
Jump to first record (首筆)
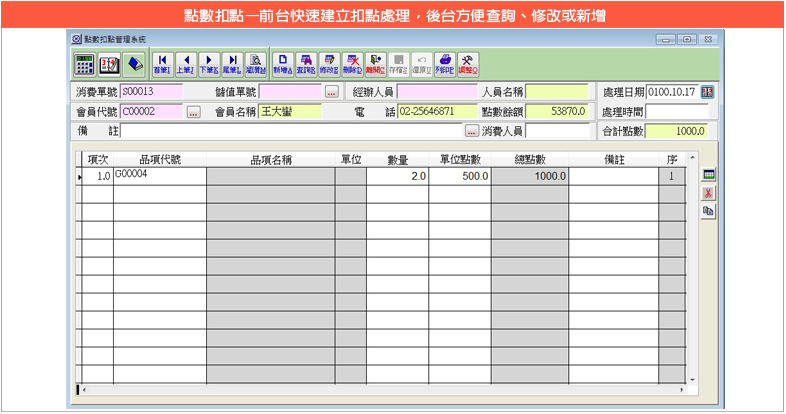point(162,64)
